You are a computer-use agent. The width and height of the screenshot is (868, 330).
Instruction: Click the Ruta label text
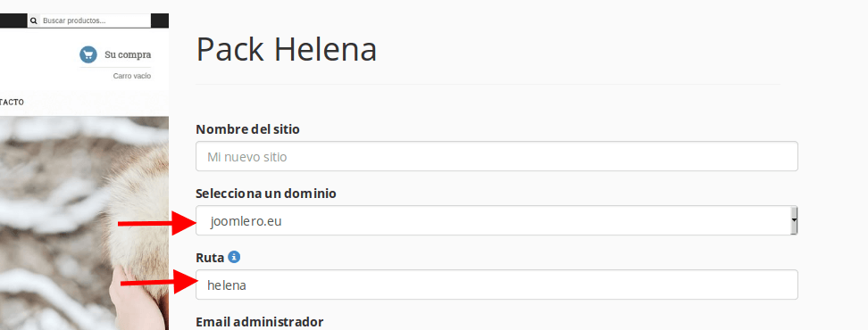pyautogui.click(x=210, y=258)
